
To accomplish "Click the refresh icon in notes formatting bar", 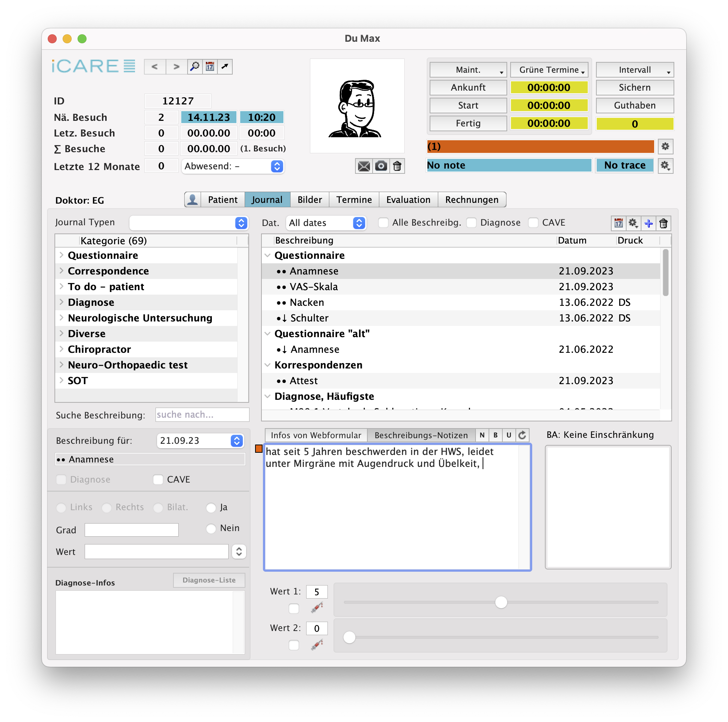I will 522,435.
